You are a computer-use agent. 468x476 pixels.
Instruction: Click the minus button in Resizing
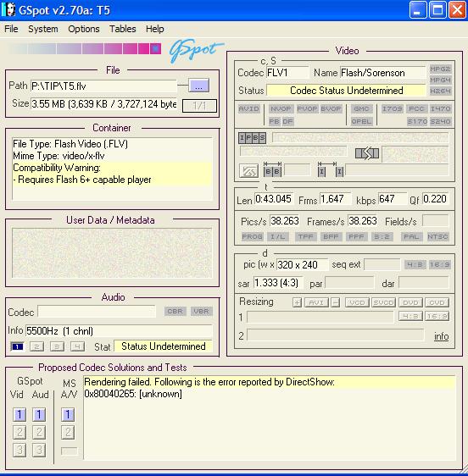coord(336,302)
